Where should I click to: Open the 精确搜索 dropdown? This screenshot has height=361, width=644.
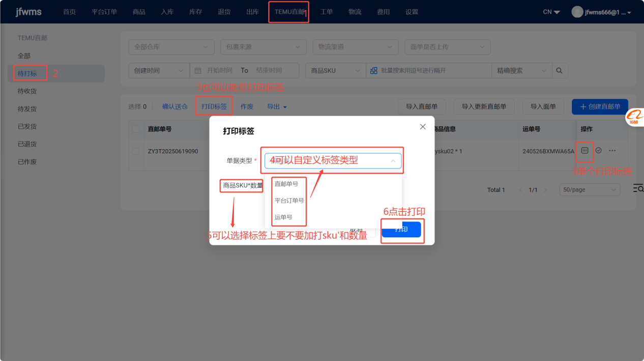point(522,71)
